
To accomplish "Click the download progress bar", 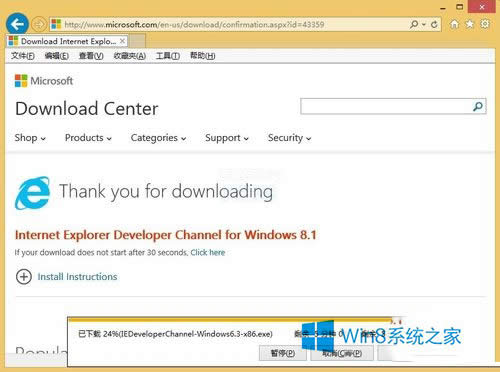I will [x=230, y=321].
